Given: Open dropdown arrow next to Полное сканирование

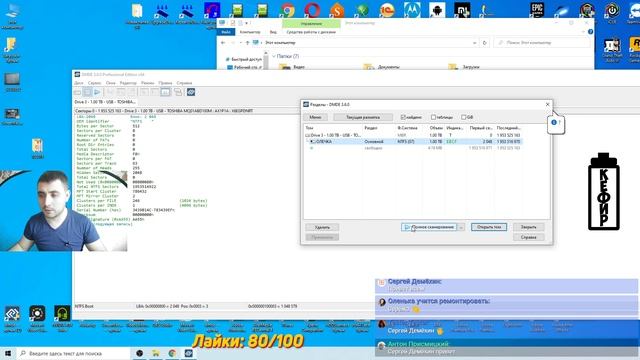Looking at the screenshot, I should click(x=461, y=227).
